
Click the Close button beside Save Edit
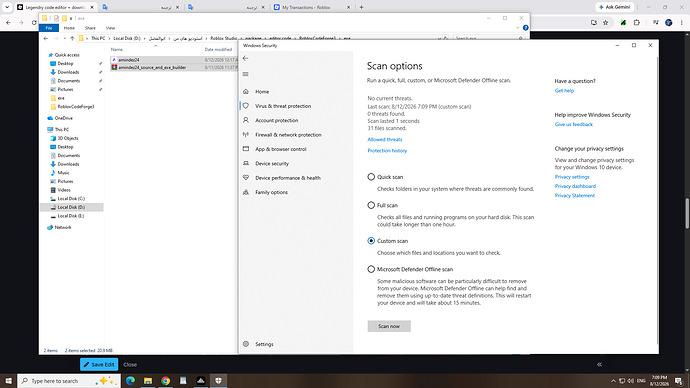130,364
